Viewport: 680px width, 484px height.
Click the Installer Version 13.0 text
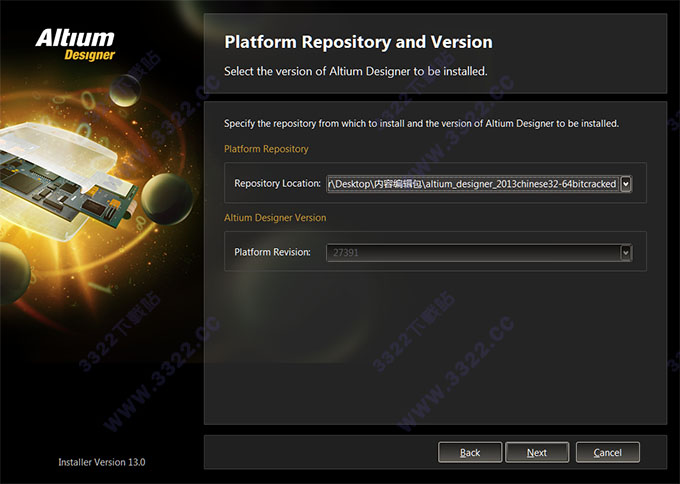point(102,462)
